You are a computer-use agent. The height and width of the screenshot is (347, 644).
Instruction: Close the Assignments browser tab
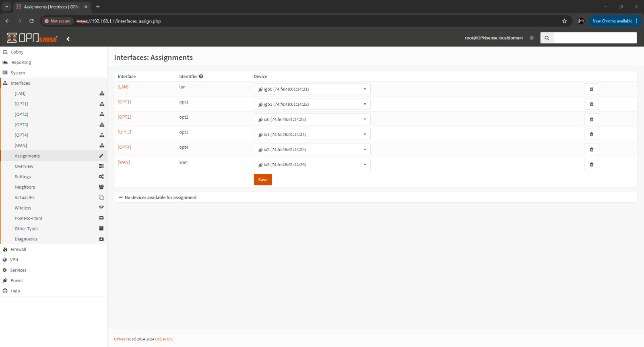86,7
